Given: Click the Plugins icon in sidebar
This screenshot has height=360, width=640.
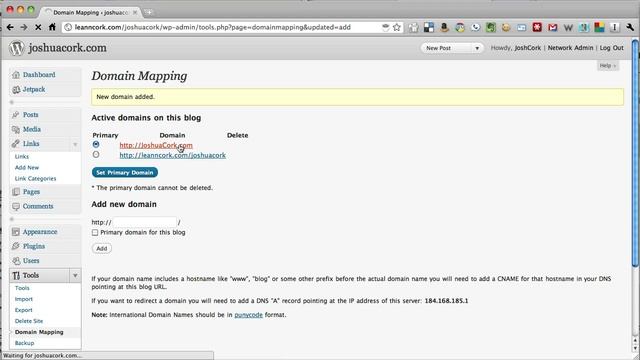Looking at the screenshot, I should [x=16, y=246].
